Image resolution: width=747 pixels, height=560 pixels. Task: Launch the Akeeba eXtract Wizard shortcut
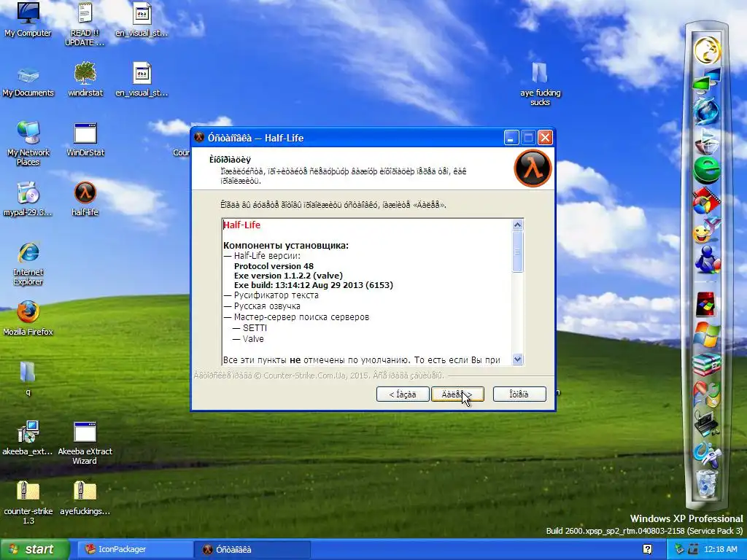85,443
